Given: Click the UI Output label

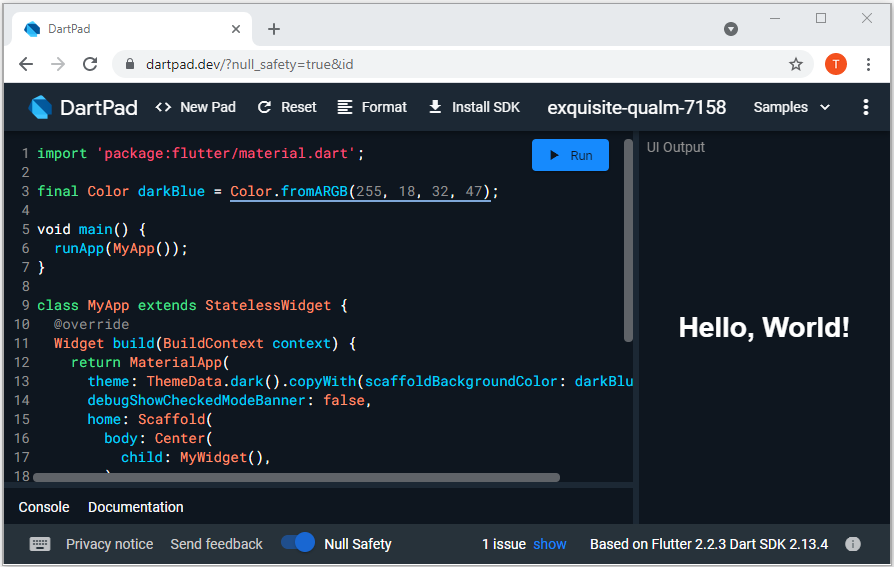Looking at the screenshot, I should point(676,147).
